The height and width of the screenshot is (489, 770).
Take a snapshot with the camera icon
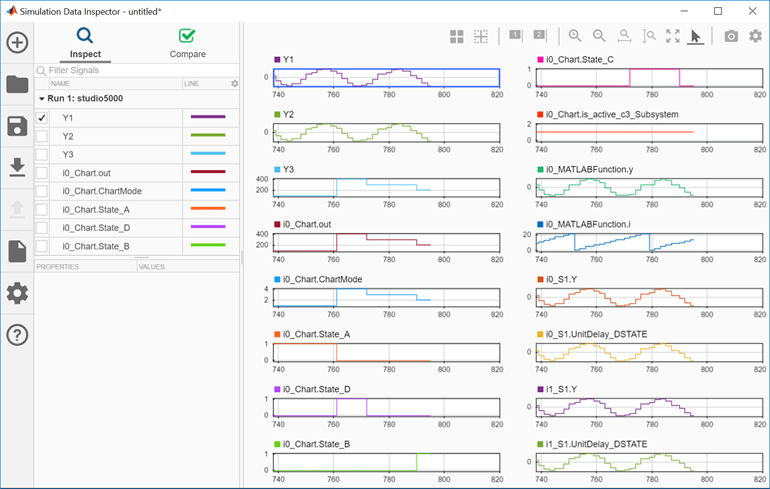(731, 36)
